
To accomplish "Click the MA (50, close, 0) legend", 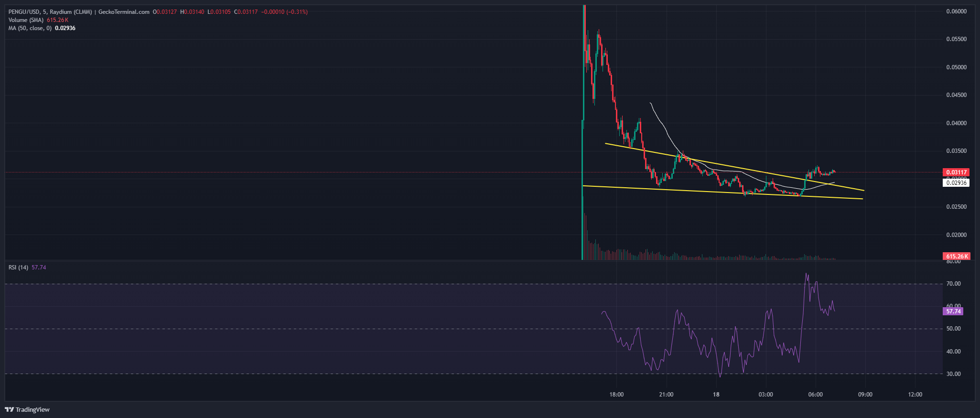I will click(30, 28).
